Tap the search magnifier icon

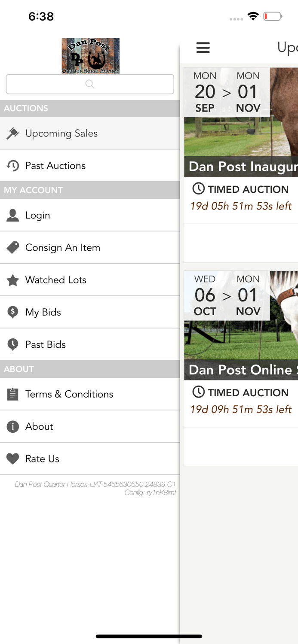[x=89, y=84]
